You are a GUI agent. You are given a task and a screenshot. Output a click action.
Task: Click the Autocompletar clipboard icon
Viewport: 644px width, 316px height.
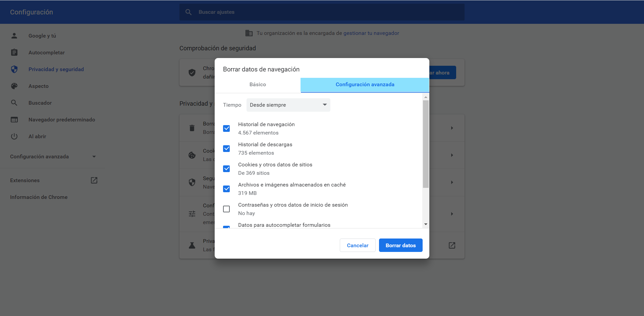(14, 52)
